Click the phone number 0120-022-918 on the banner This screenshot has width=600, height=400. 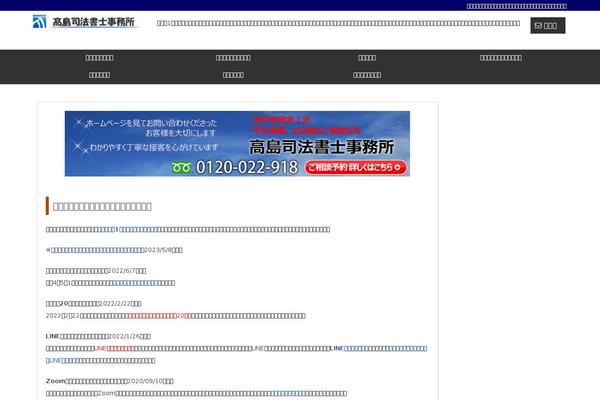pos(247,167)
